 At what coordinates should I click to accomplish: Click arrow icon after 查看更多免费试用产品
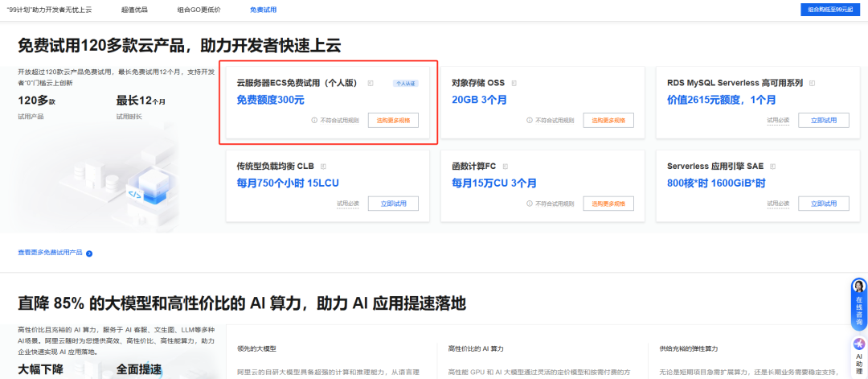(x=89, y=253)
